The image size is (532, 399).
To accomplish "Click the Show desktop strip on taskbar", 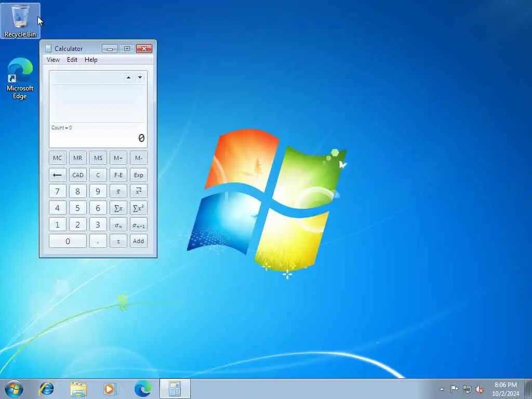I will coord(528,389).
